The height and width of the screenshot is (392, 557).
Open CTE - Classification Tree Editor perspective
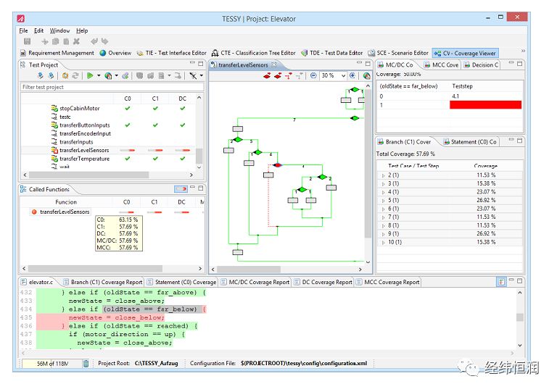click(254, 53)
